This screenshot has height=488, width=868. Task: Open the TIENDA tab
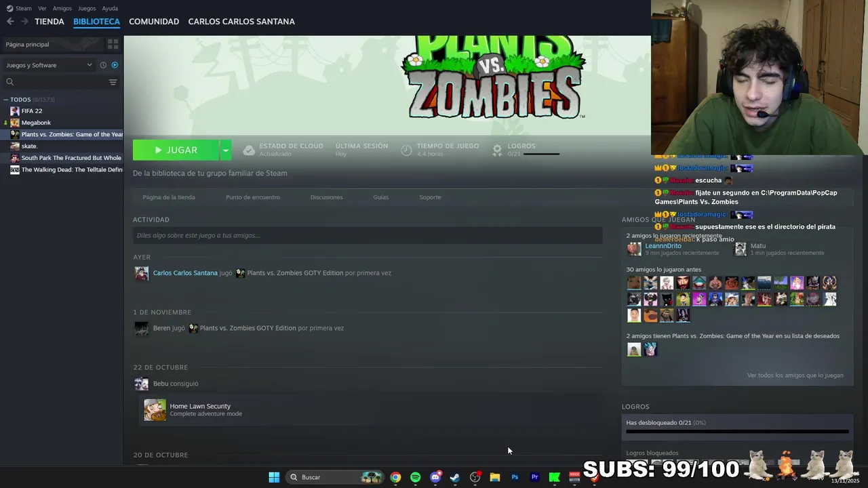point(50,22)
